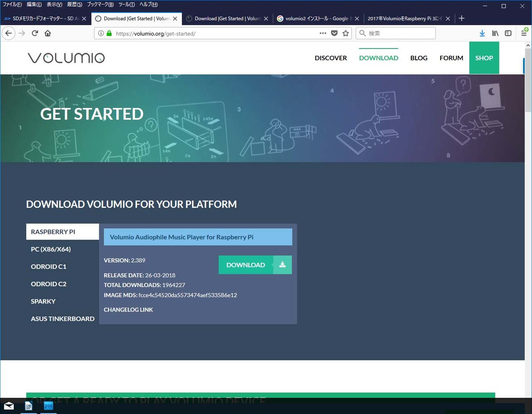532x414 pixels.
Task: Choose the ASUS TINKERBOARD platform
Action: [62, 319]
